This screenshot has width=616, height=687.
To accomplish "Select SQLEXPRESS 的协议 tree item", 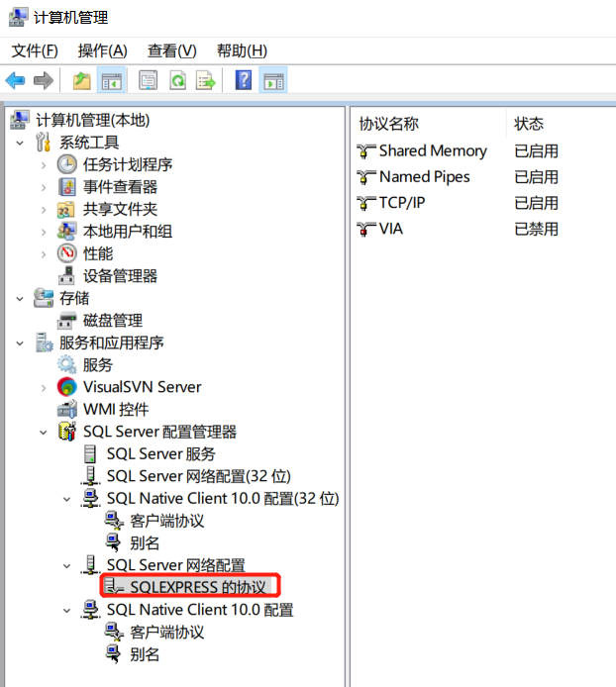I will click(198, 587).
